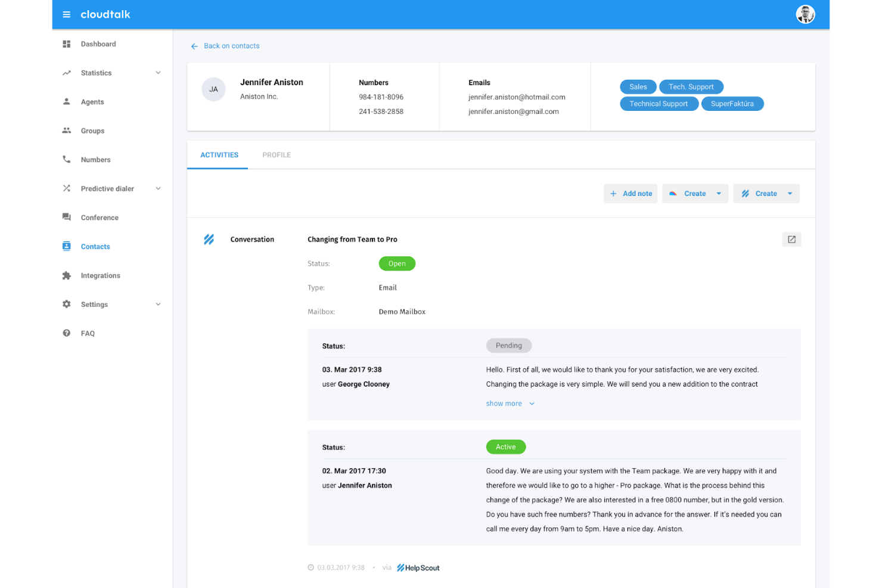
Task: Open the HelpScout Create dropdown arrow
Action: [x=790, y=193]
